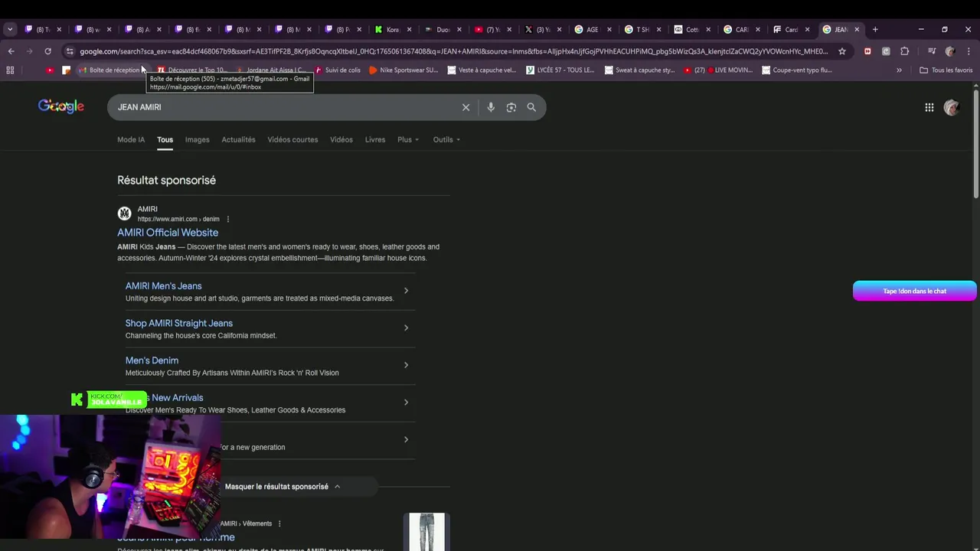Open YouTube bookmark icon
Screen dimensions: 980x551
[x=50, y=70]
